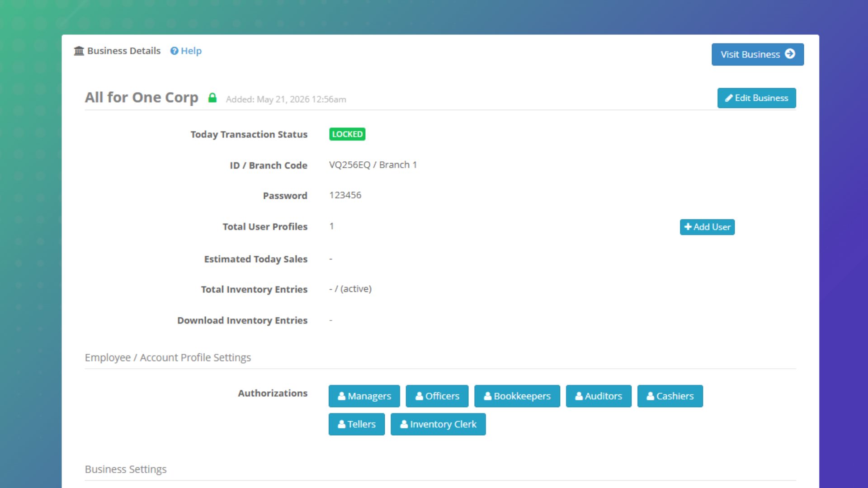
Task: Click the Employee / Account Profile Settings heading
Action: (x=168, y=357)
